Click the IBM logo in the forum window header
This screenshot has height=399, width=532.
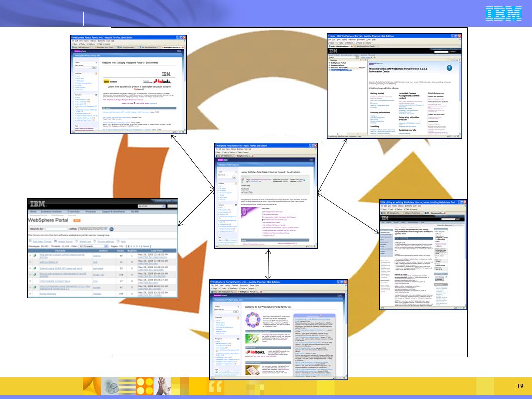38,204
